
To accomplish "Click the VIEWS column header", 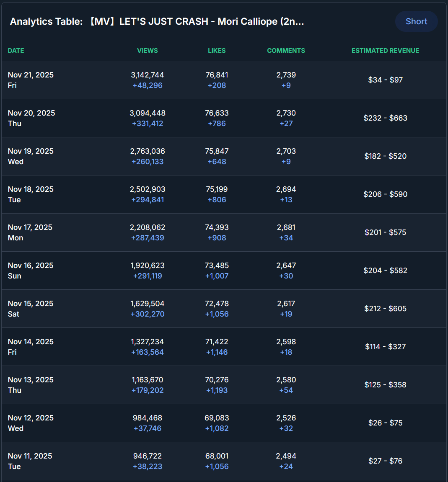I will [x=148, y=51].
